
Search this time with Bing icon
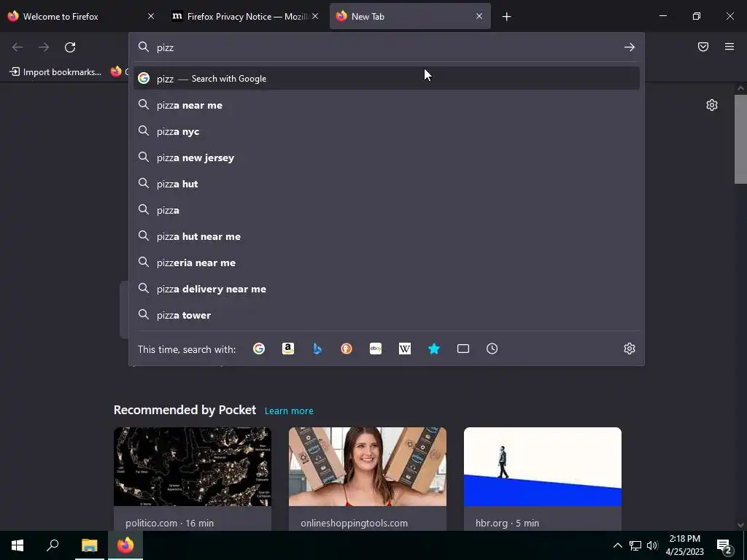(x=317, y=349)
